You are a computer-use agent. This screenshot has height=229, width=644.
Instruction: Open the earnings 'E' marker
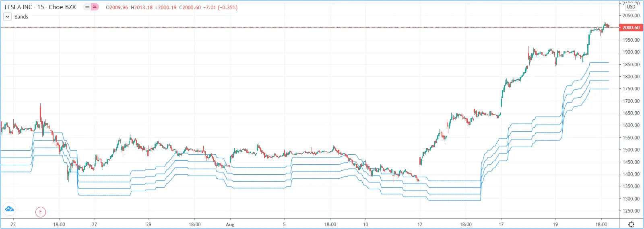(x=40, y=212)
